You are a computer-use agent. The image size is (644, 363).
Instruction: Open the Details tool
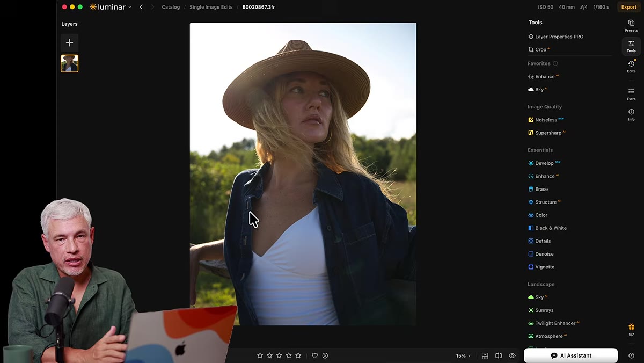coord(539,241)
